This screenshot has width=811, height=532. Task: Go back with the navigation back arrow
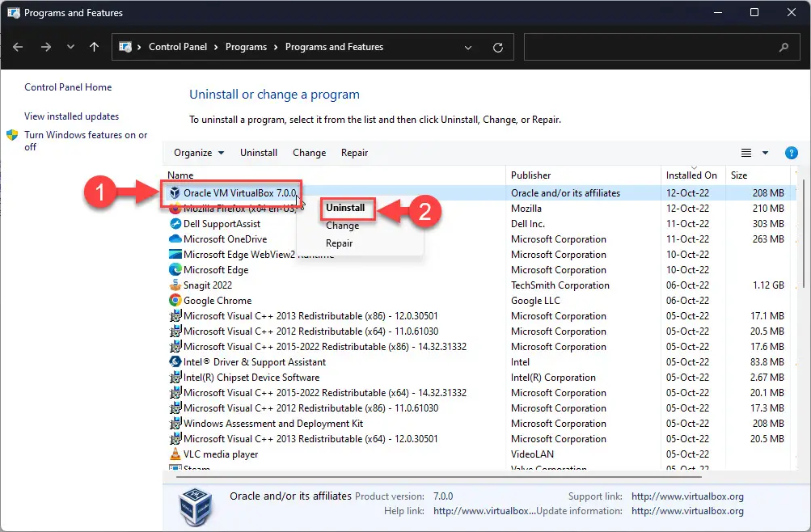coord(18,47)
